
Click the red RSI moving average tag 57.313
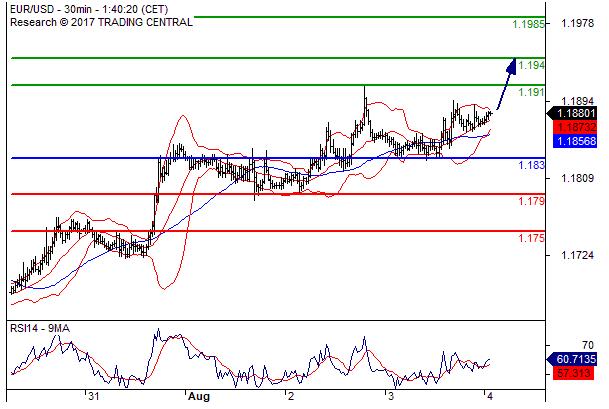(x=573, y=373)
